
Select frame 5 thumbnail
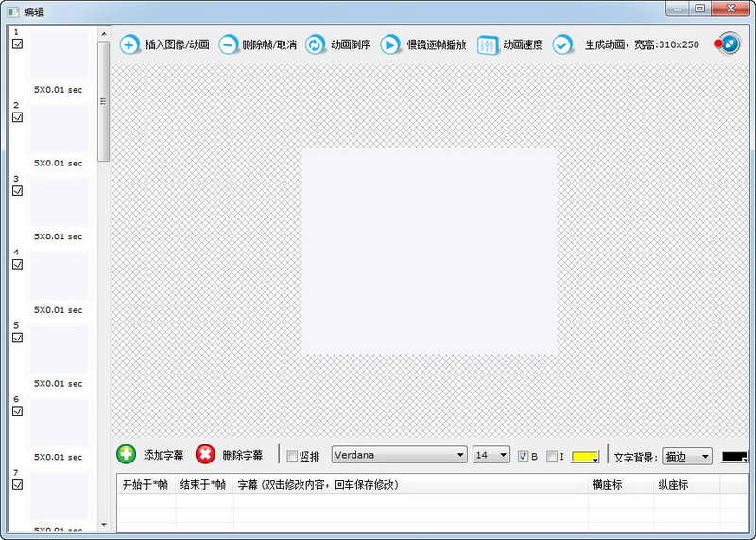point(60,349)
